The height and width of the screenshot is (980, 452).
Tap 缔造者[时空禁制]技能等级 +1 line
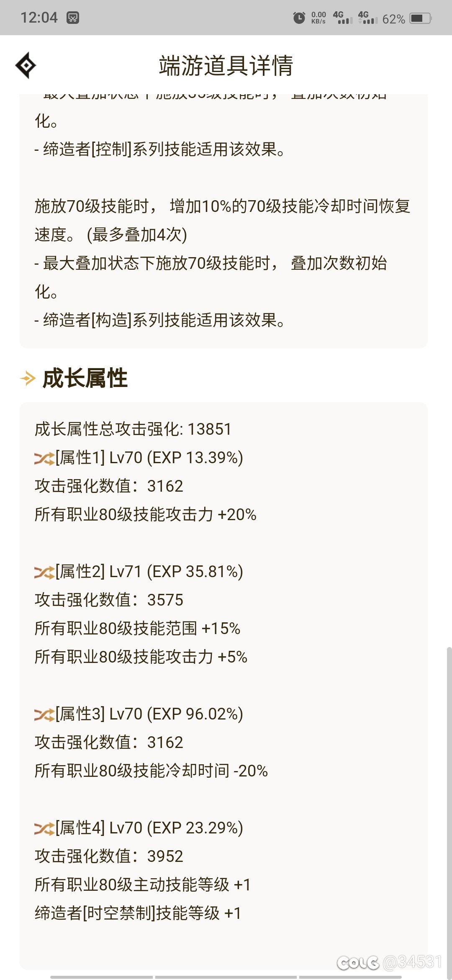pyautogui.click(x=138, y=913)
